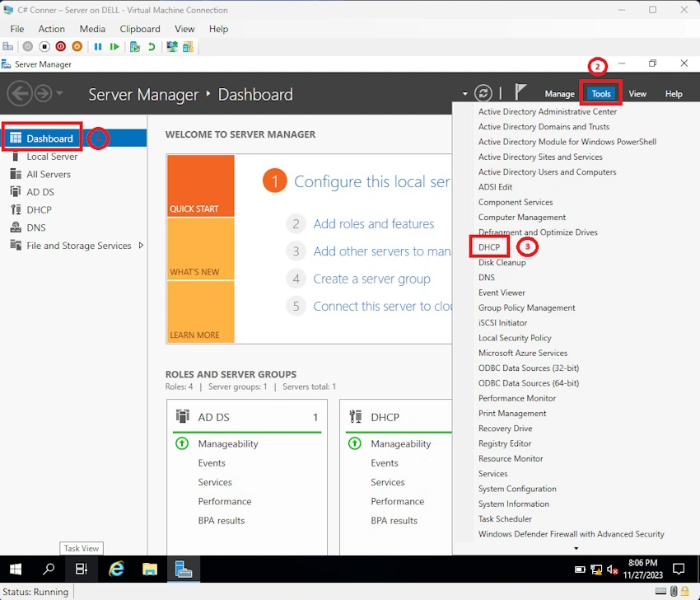700x600 pixels.
Task: Click the green Reset/Resume play icon
Action: 114,46
